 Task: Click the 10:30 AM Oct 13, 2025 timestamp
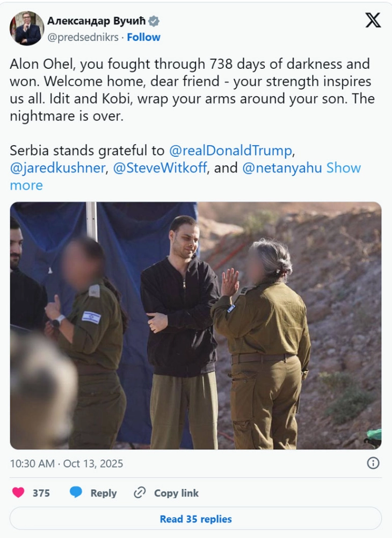67,463
